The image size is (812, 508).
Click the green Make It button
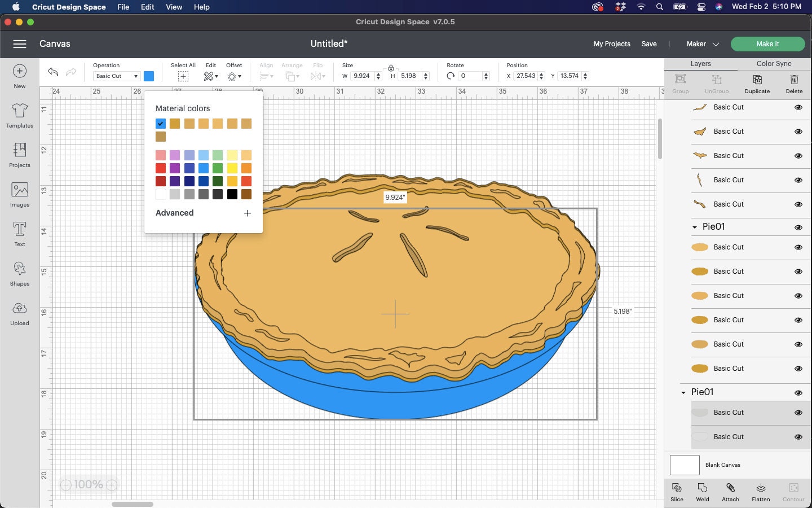coord(767,43)
